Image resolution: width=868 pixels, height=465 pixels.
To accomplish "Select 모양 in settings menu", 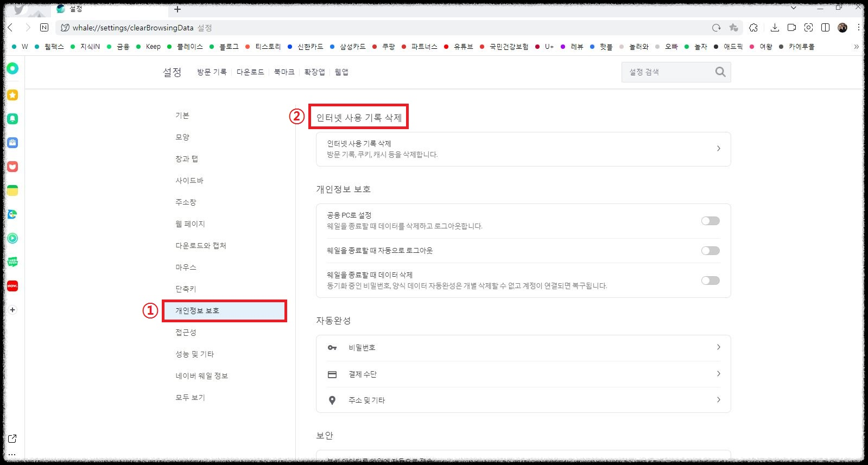I will click(x=182, y=137).
